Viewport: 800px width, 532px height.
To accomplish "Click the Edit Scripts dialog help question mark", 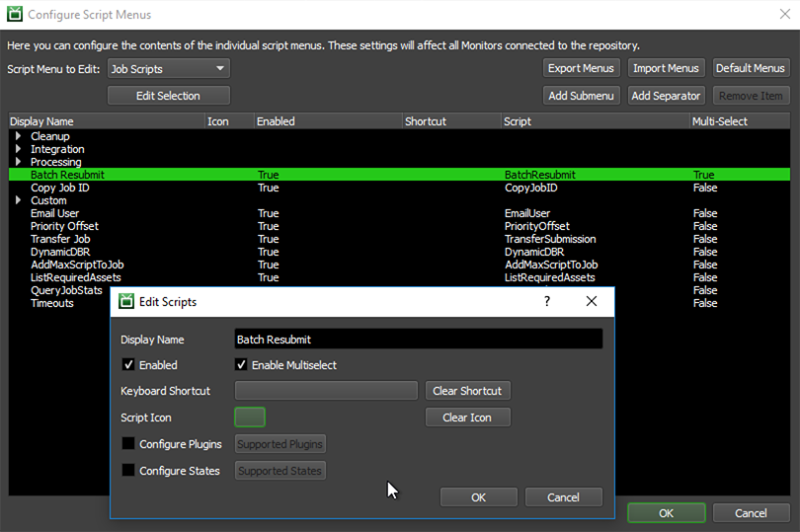I will tap(547, 301).
